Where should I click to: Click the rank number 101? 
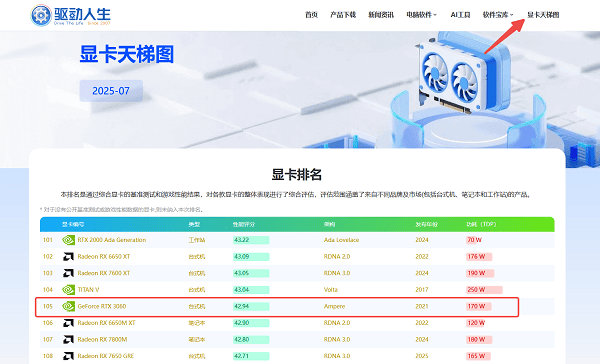[x=48, y=240]
